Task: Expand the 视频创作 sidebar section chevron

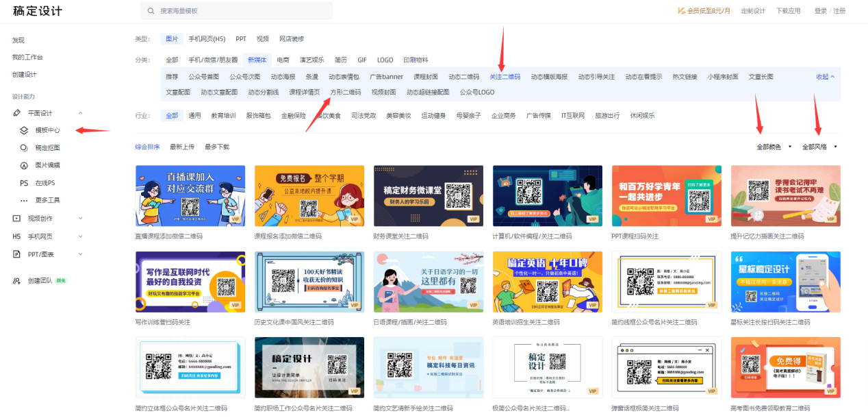Action: (x=80, y=219)
